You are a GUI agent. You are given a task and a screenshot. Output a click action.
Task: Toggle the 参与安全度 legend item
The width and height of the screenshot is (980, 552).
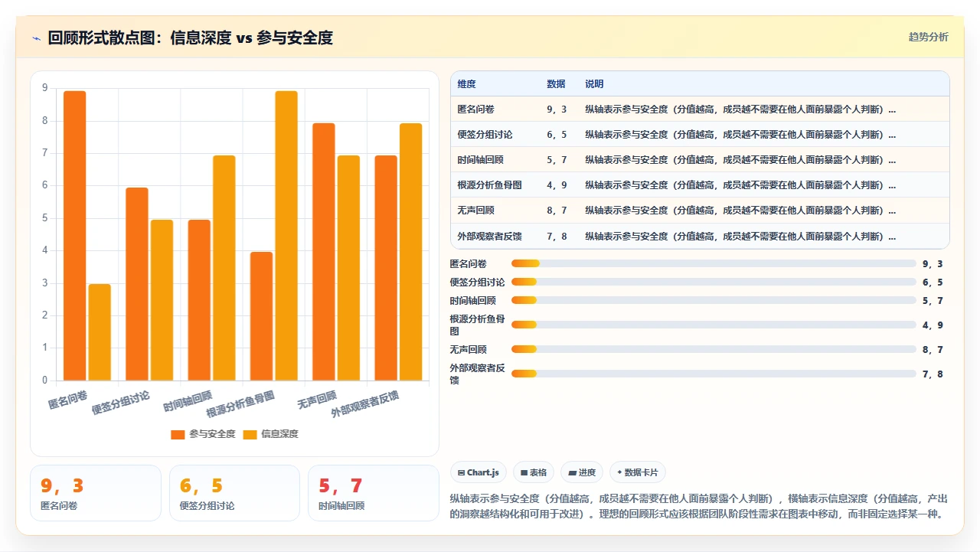[203, 434]
